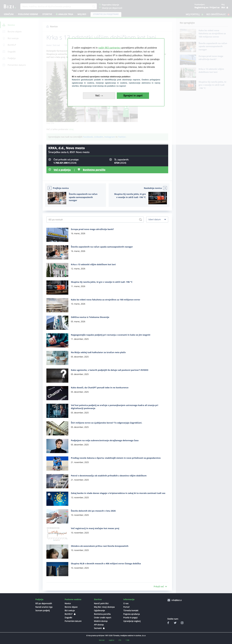This screenshot has width=232, height=644.
Task: Open the Commerzbank news thumbnail
Action: coord(57,235)
